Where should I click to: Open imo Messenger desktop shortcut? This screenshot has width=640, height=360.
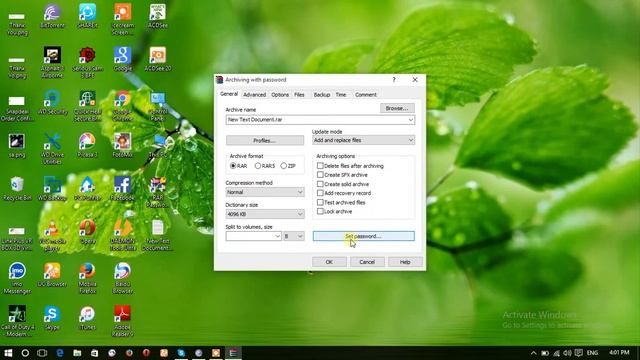click(x=17, y=278)
